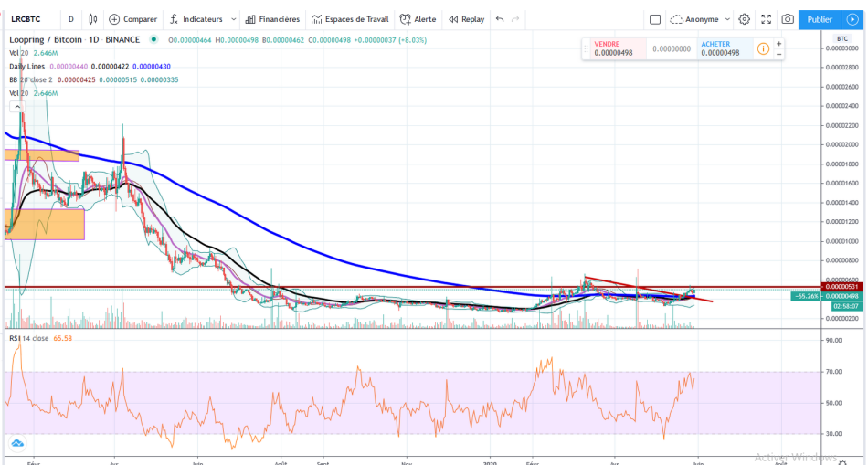Toggle the layout square checkbox

[x=655, y=19]
